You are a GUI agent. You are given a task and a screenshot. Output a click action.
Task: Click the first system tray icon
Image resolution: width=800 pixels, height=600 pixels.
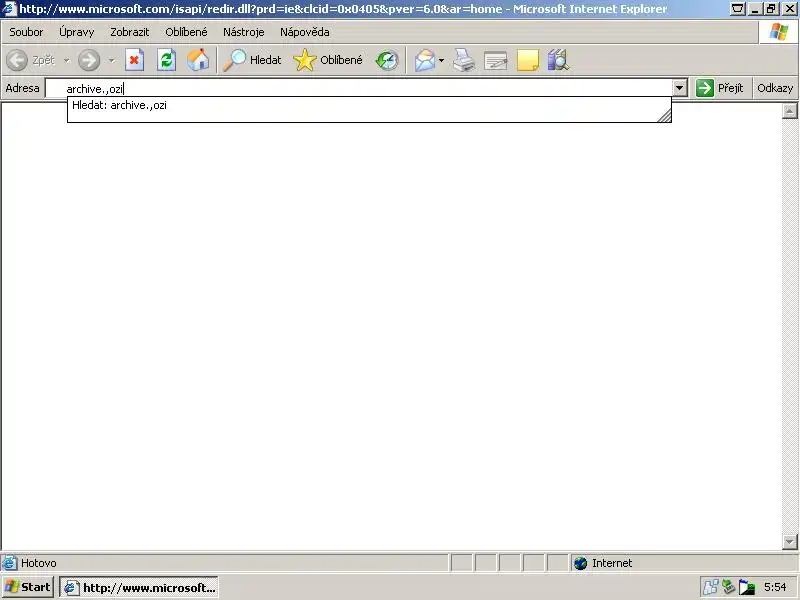click(x=710, y=588)
